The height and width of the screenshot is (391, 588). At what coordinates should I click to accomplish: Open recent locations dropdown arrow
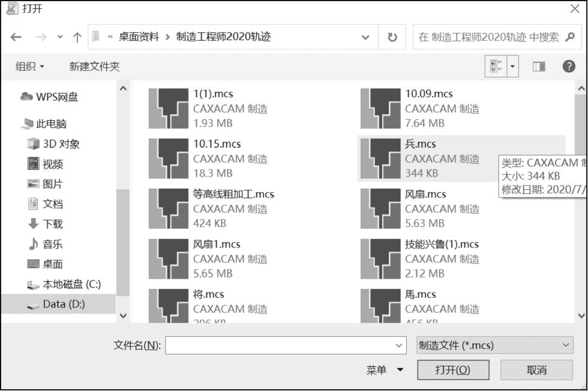click(x=60, y=37)
